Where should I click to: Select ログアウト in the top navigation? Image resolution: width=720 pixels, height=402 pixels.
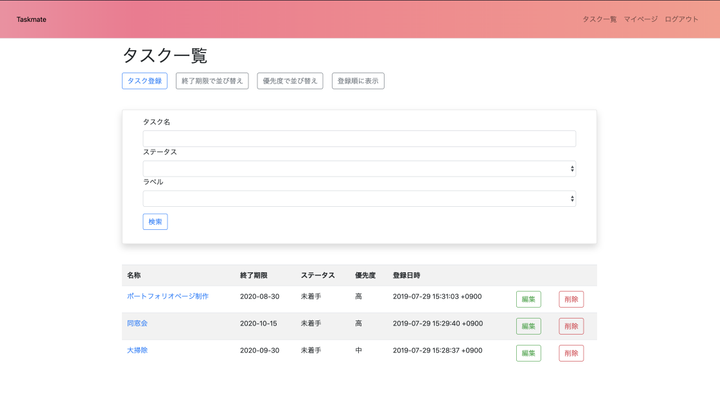point(681,19)
